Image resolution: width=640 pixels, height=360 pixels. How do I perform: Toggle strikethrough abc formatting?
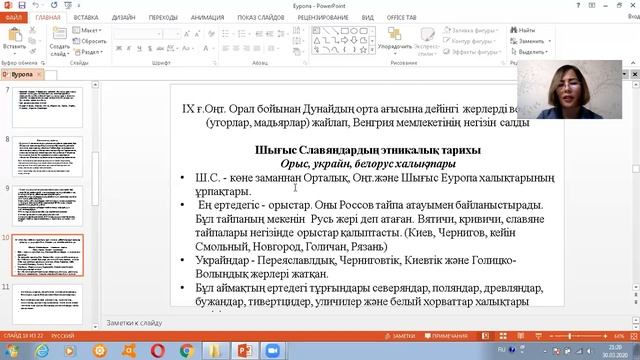(x=160, y=49)
